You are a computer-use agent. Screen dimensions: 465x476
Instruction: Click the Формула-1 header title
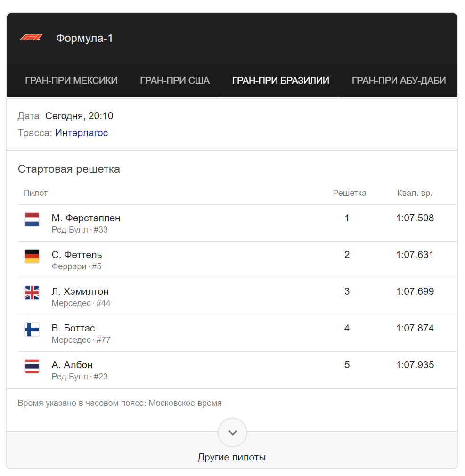84,38
